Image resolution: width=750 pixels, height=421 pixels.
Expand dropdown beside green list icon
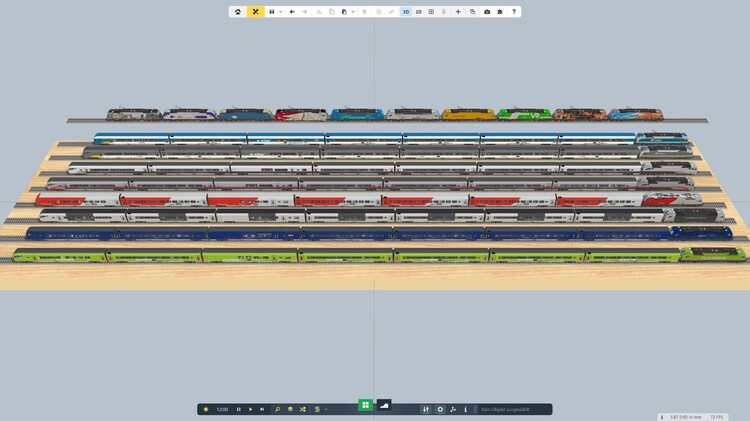(x=326, y=410)
